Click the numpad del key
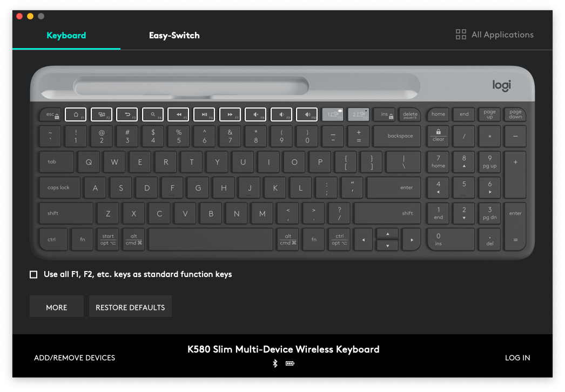 (490, 240)
